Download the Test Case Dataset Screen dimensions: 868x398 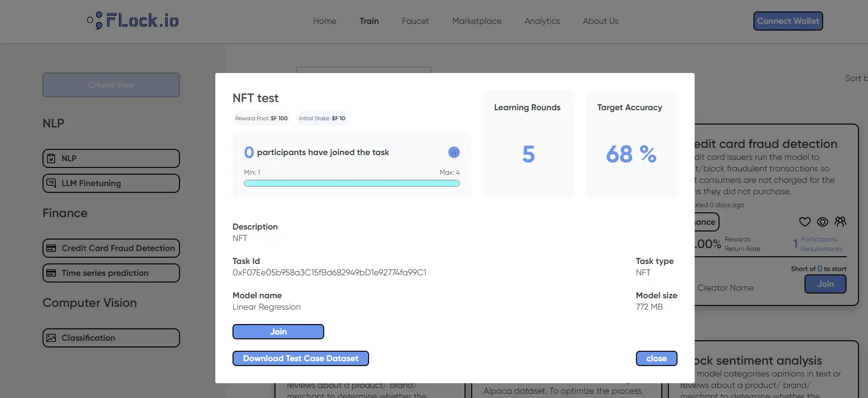(x=300, y=358)
